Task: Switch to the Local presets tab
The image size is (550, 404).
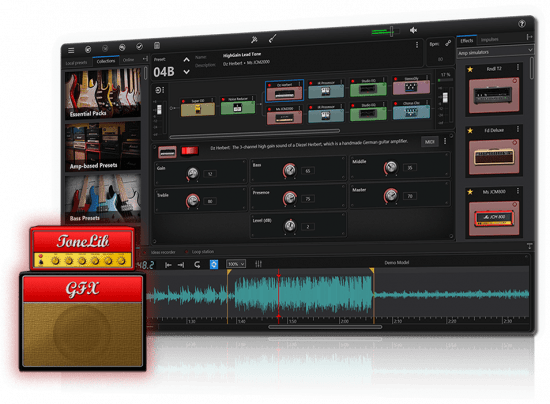Action: click(x=76, y=63)
